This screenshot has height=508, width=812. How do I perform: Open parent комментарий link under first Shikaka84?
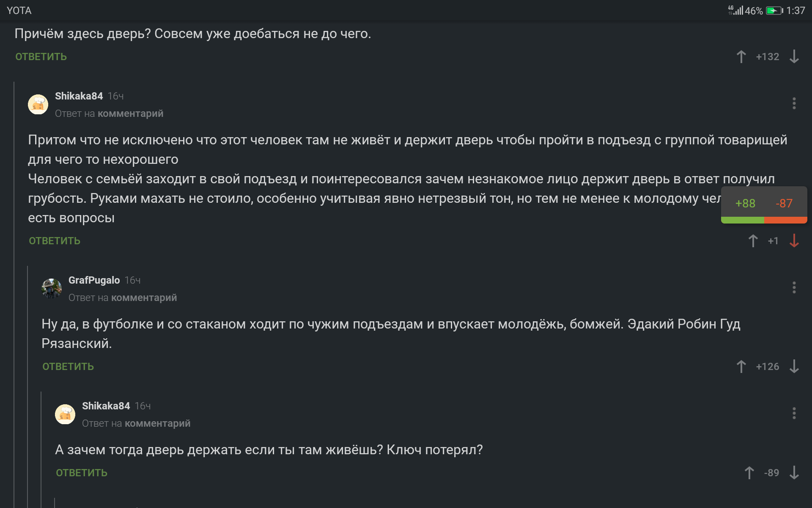click(130, 113)
